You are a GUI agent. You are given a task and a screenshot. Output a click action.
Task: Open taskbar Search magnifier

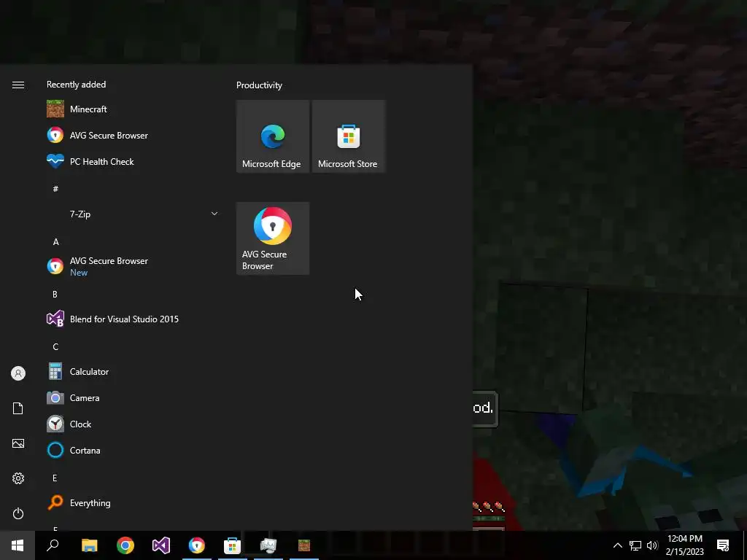(53, 545)
